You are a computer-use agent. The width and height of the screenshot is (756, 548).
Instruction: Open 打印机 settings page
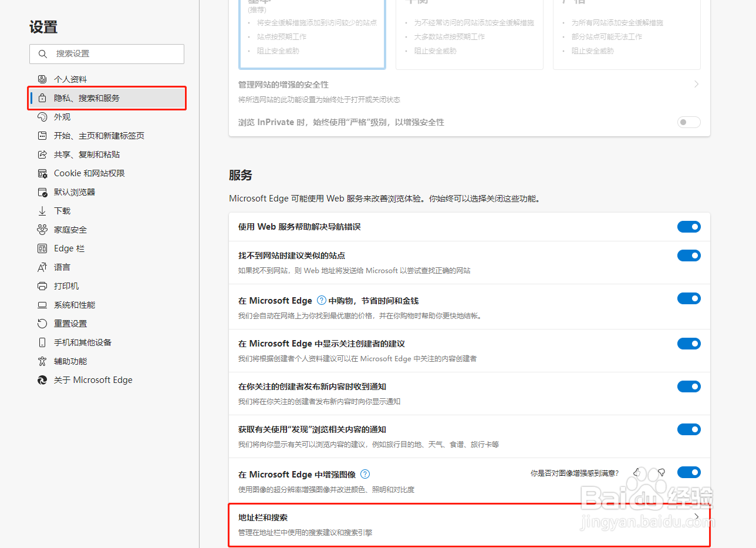point(107,286)
